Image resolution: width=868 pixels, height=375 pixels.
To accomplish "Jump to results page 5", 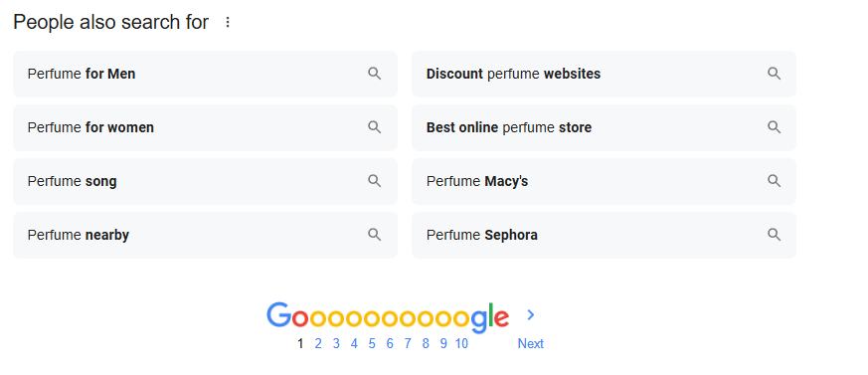I will coord(372,343).
